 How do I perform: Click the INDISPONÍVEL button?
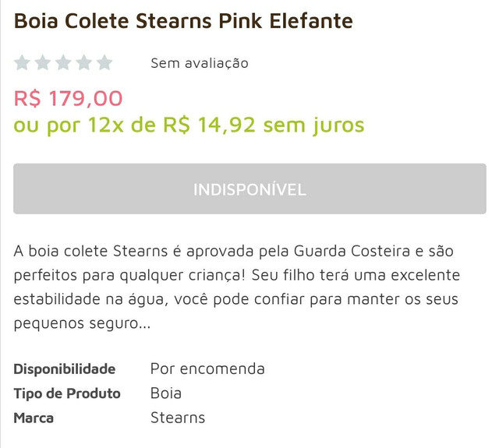click(x=249, y=189)
